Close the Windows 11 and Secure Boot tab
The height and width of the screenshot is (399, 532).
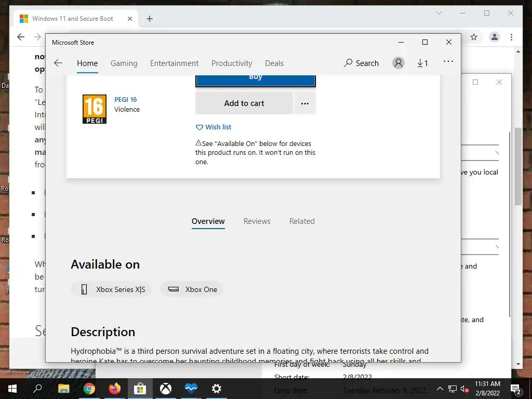click(x=129, y=19)
